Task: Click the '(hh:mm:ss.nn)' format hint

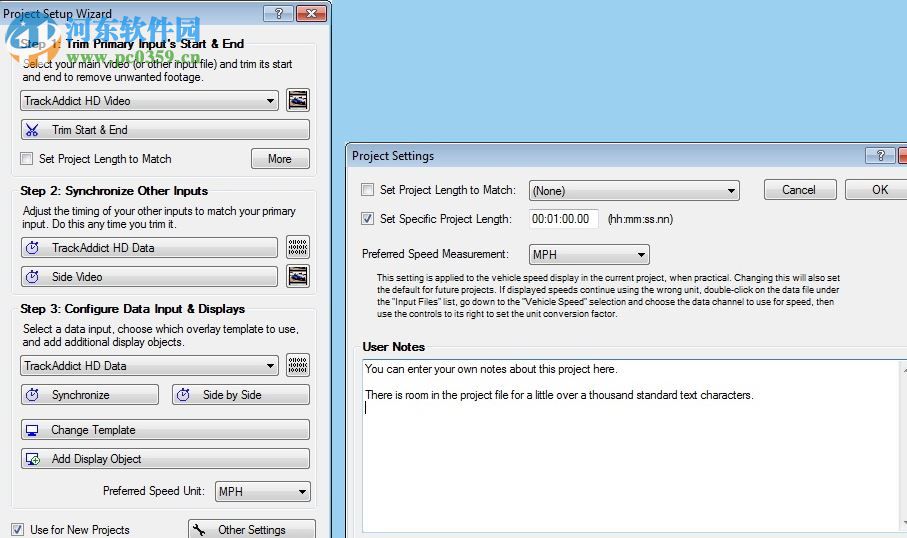Action: click(x=640, y=219)
